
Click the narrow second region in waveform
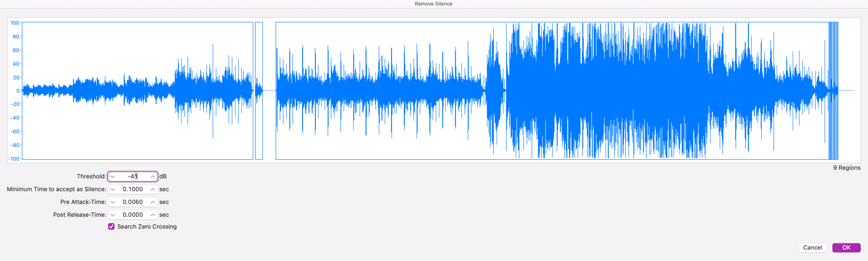point(259,91)
